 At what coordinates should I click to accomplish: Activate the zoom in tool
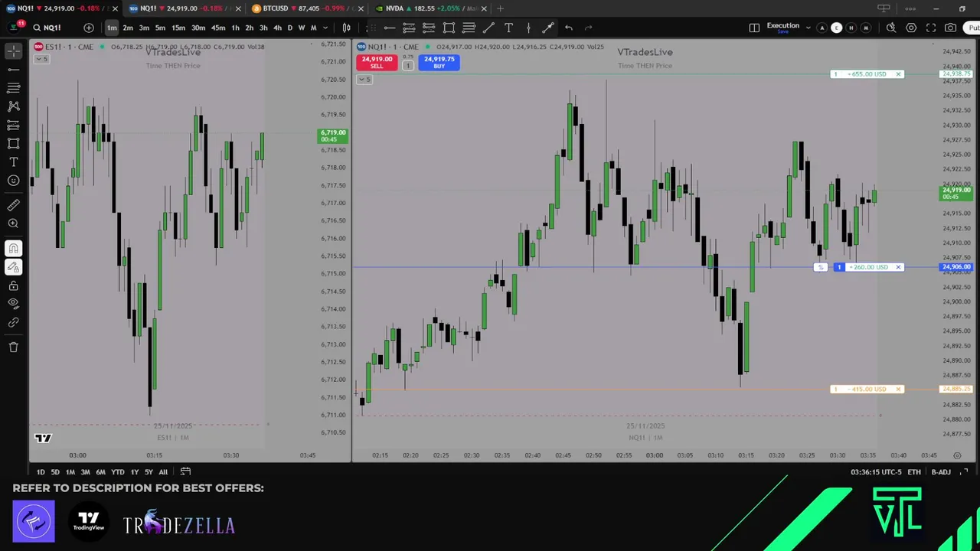pyautogui.click(x=14, y=223)
